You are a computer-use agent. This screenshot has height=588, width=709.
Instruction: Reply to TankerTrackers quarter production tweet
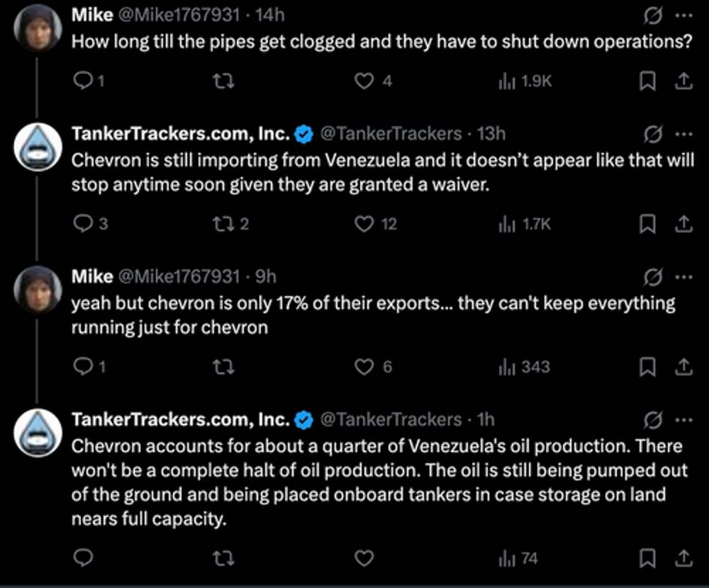pyautogui.click(x=84, y=559)
